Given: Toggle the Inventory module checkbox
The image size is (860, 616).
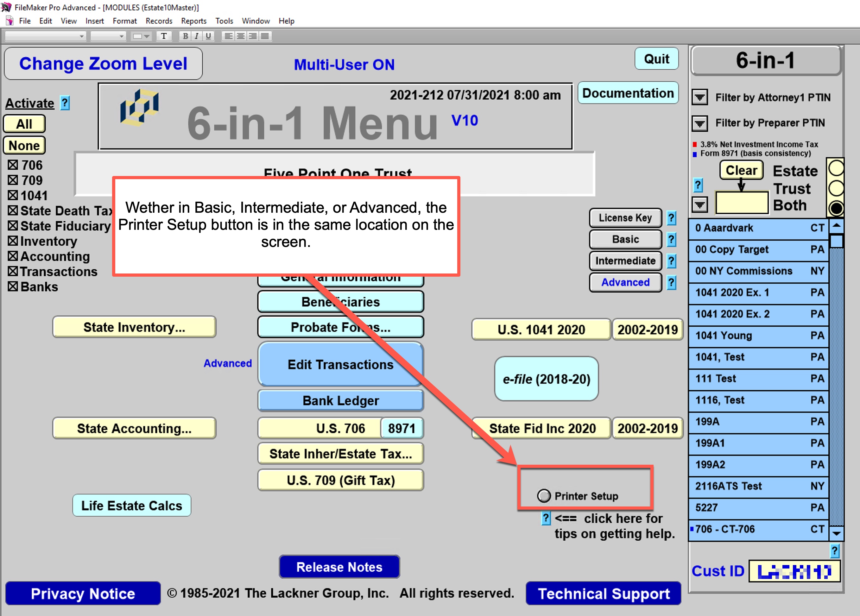Looking at the screenshot, I should (x=13, y=241).
